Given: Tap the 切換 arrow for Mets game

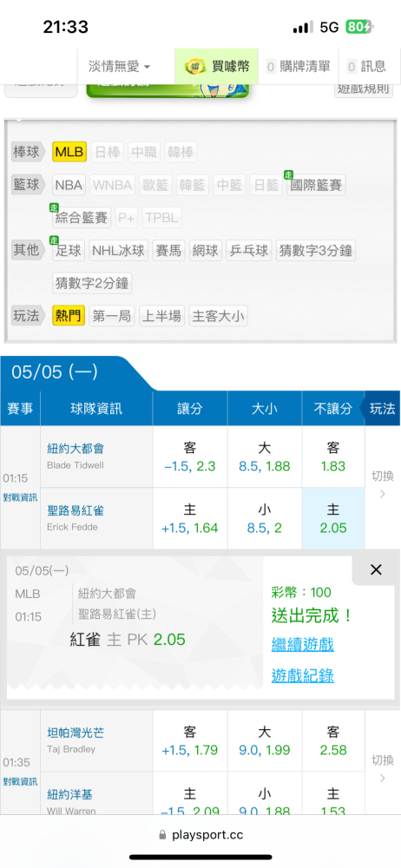Looking at the screenshot, I should click(382, 494).
